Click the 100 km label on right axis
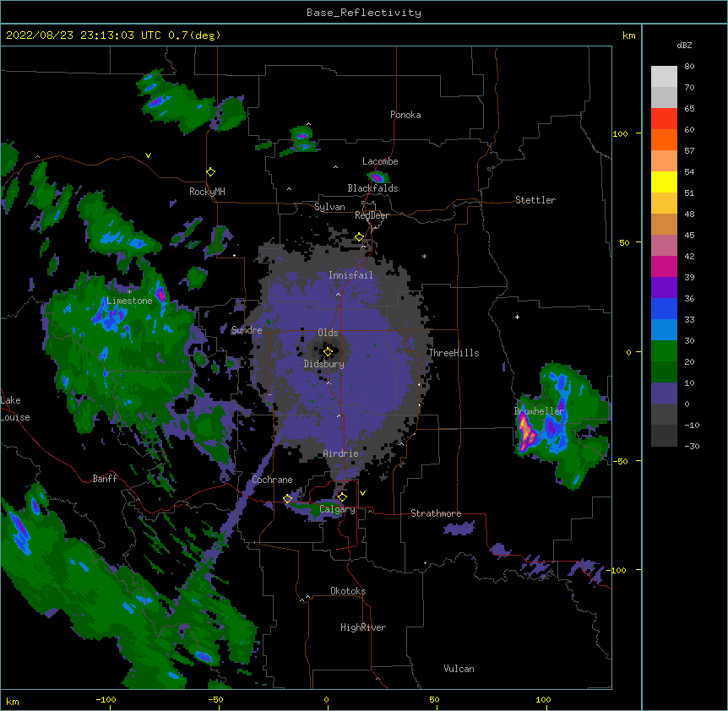Viewport: 728px width, 711px height. point(620,133)
